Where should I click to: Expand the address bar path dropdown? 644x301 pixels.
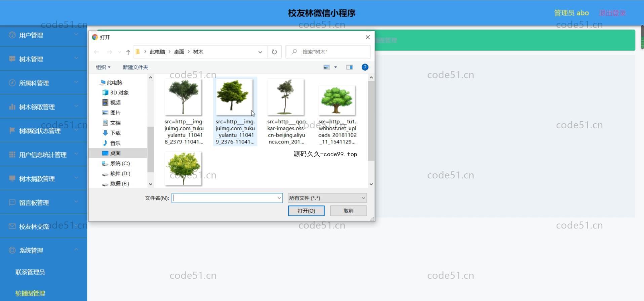(260, 52)
